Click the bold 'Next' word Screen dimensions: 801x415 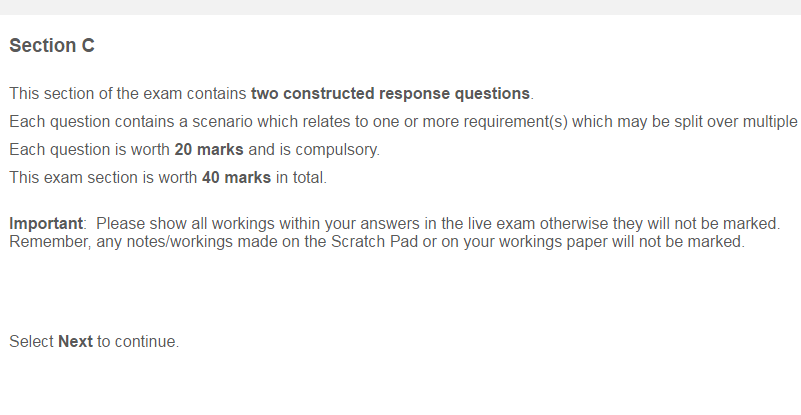(75, 342)
